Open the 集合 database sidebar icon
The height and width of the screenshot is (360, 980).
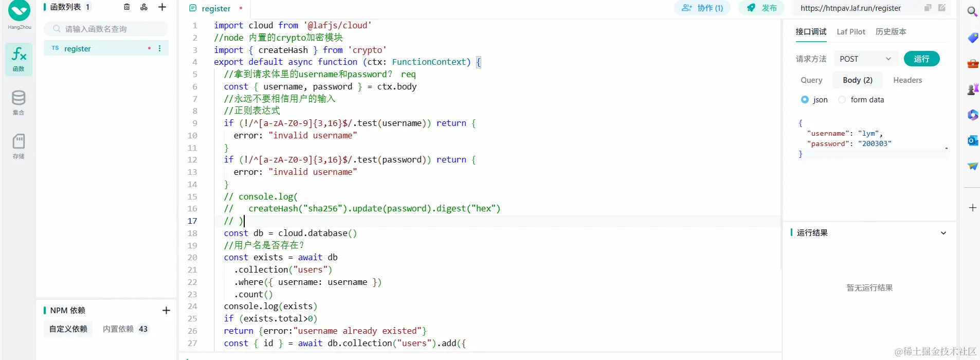[x=19, y=103]
